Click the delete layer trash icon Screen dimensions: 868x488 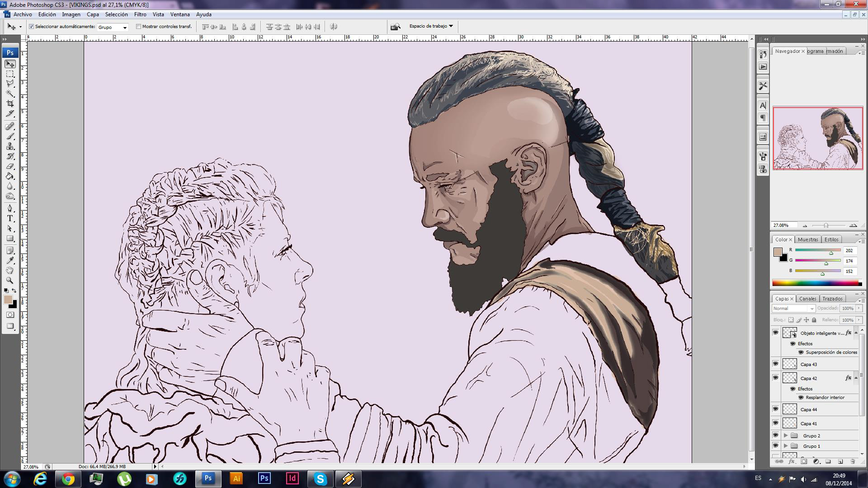click(x=853, y=461)
